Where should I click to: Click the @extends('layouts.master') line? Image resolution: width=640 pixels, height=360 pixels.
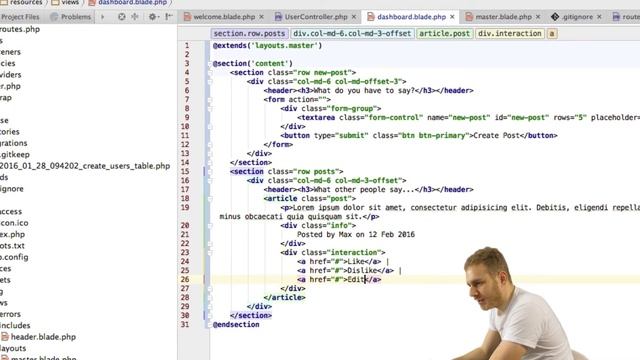click(x=267, y=46)
